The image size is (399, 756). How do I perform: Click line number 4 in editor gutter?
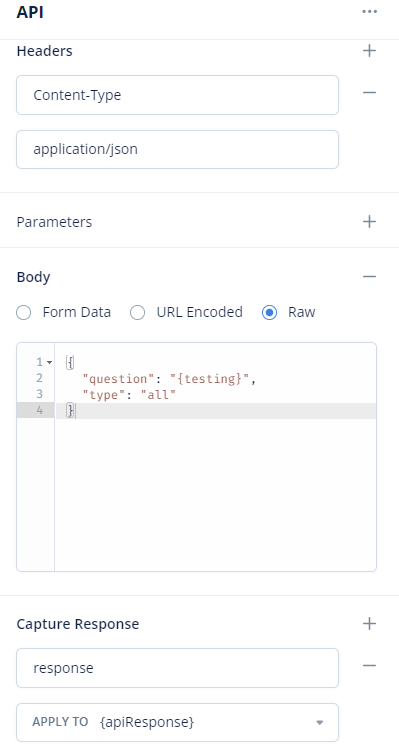(x=40, y=410)
